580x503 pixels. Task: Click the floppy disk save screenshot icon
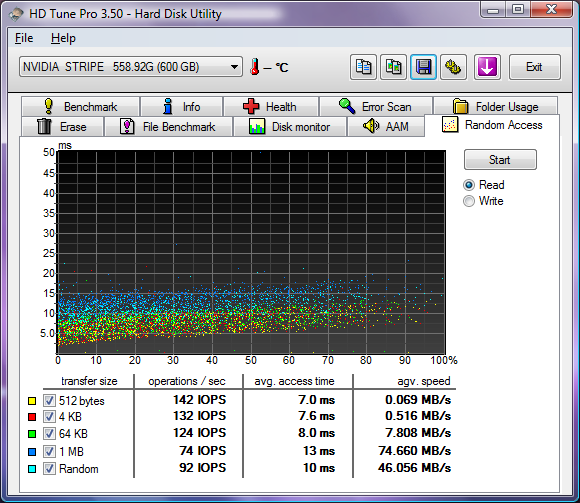click(423, 67)
